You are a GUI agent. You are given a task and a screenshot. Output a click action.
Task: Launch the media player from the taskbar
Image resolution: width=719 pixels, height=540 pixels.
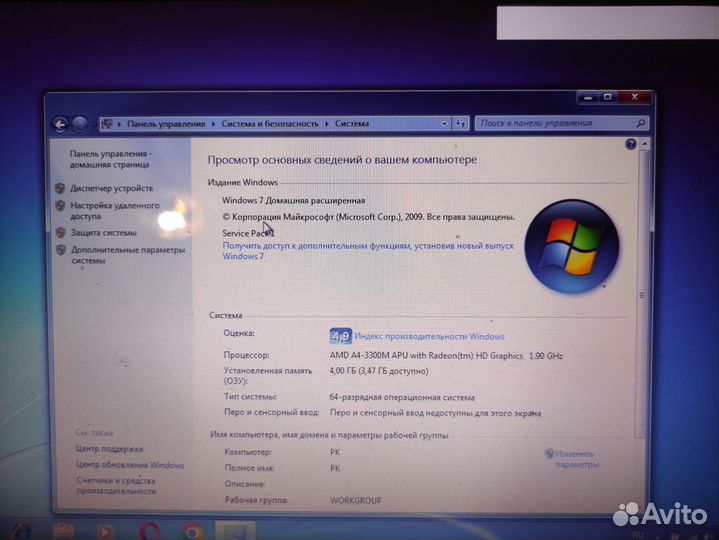point(105,532)
